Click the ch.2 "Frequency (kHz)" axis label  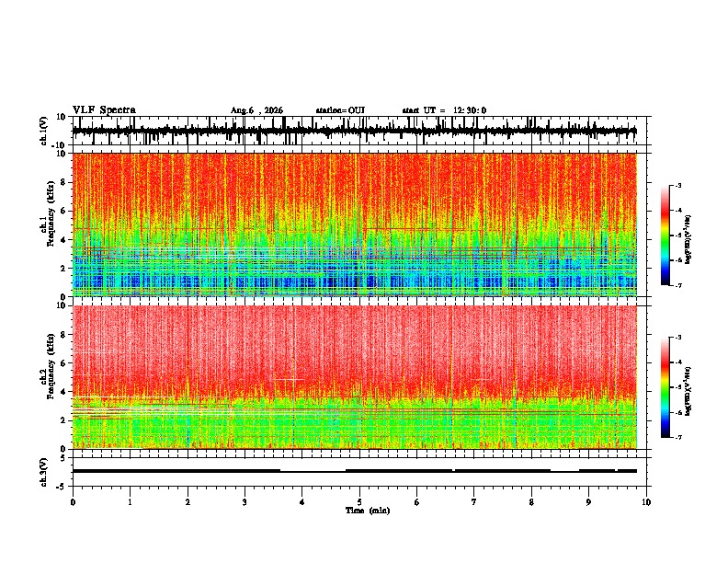pyautogui.click(x=51, y=366)
